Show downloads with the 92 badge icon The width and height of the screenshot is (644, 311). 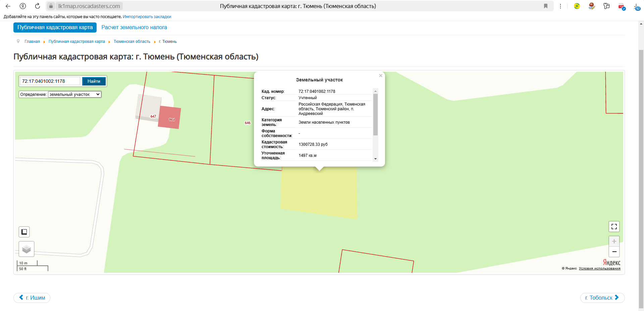(x=637, y=7)
